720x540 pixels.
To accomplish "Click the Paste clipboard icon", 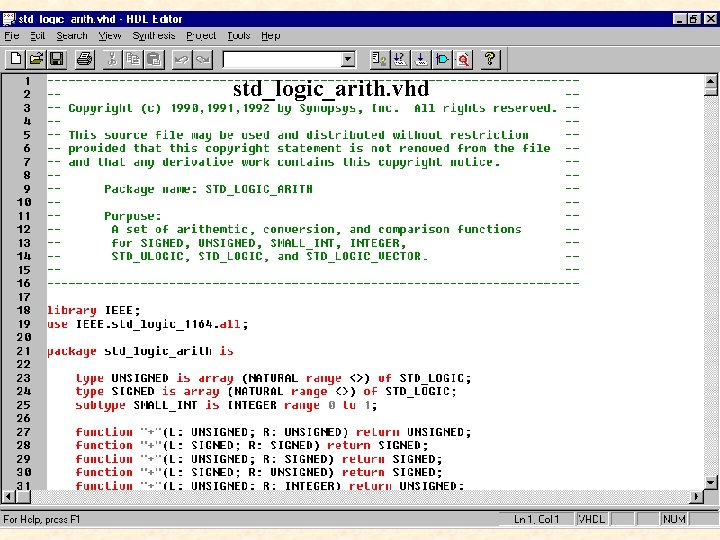I will point(154,59).
